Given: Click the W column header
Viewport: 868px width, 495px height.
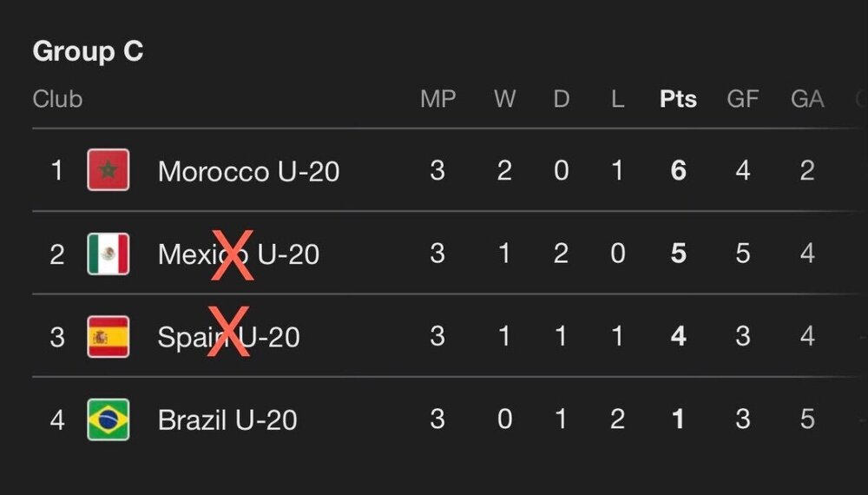Looking at the screenshot, I should [x=504, y=99].
